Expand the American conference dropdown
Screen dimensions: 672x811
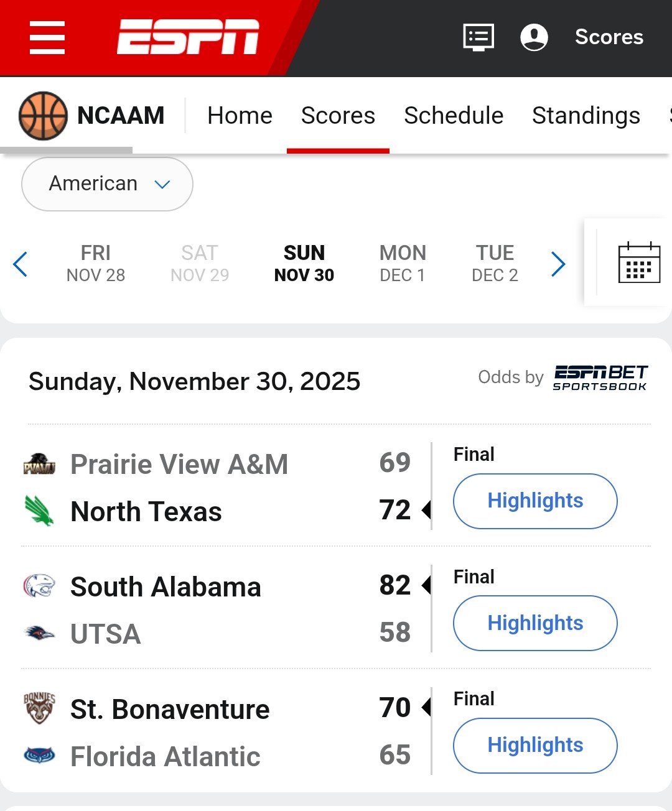tap(107, 184)
